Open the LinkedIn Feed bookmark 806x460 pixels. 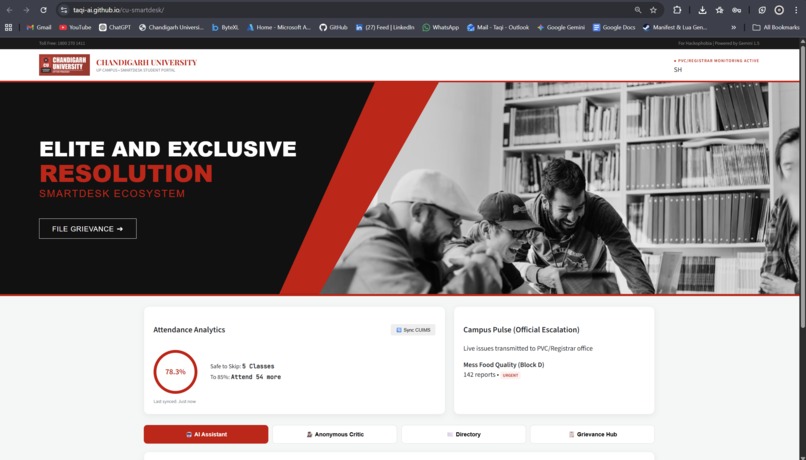point(385,27)
